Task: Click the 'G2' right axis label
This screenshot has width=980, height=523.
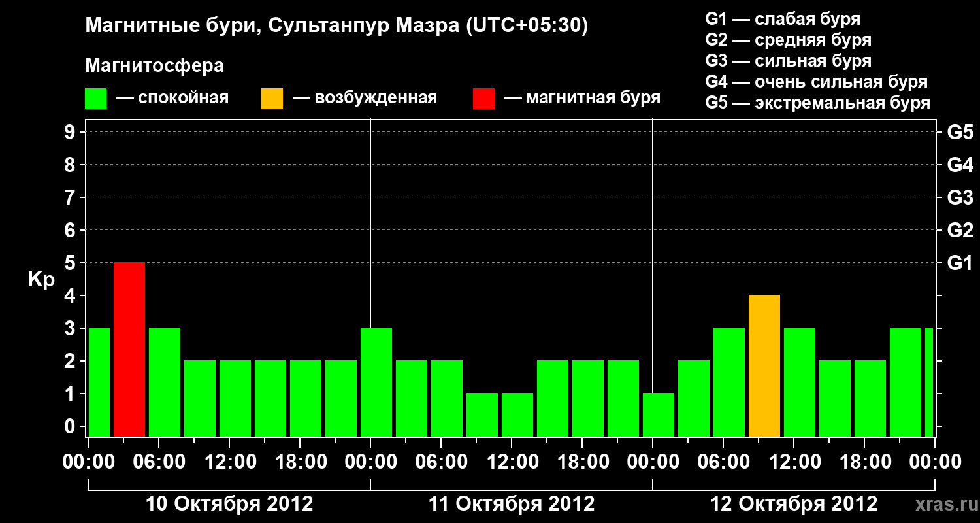Action: point(960,230)
